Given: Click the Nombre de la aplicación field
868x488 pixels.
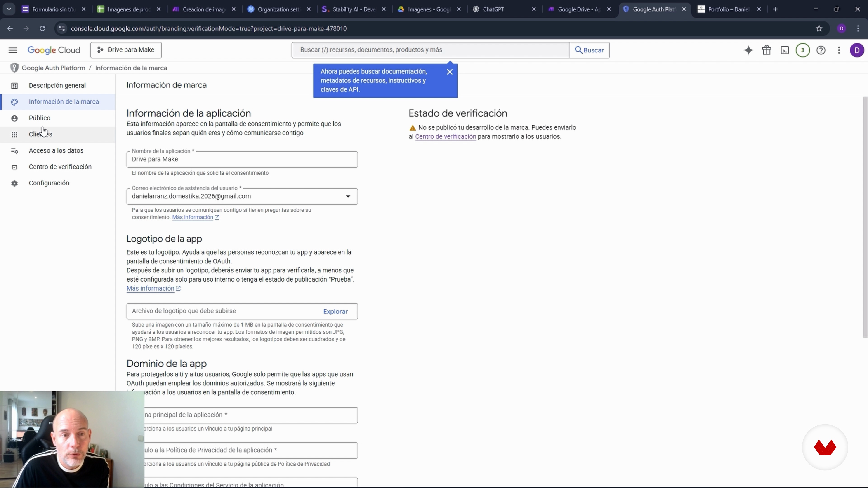Looking at the screenshot, I should pyautogui.click(x=242, y=159).
